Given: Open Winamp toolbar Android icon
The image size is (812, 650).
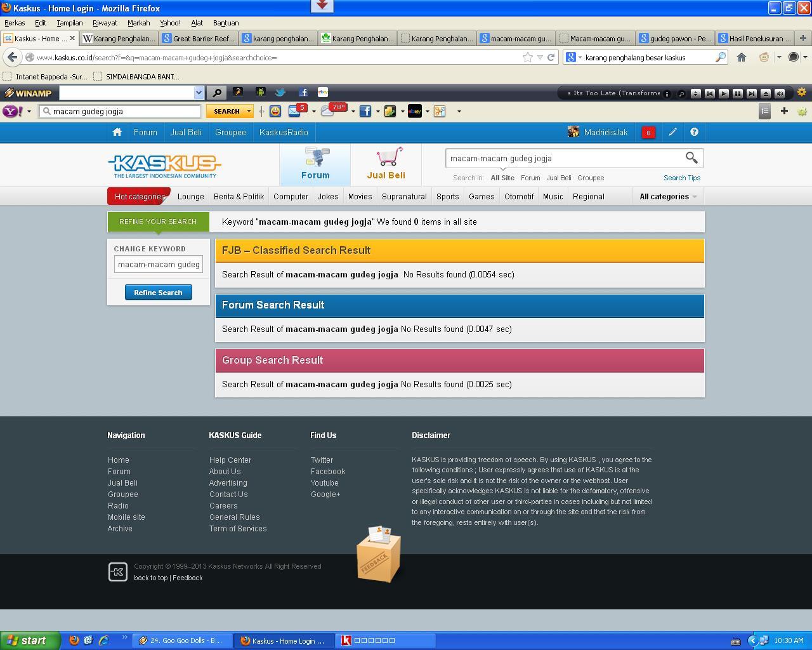Looking at the screenshot, I should tap(260, 93).
